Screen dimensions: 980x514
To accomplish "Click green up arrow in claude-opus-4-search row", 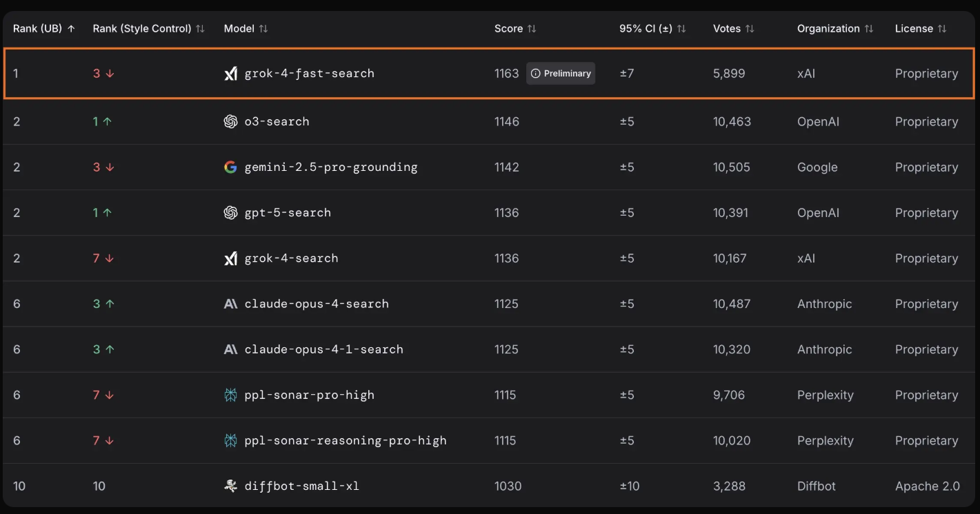I will coord(110,304).
